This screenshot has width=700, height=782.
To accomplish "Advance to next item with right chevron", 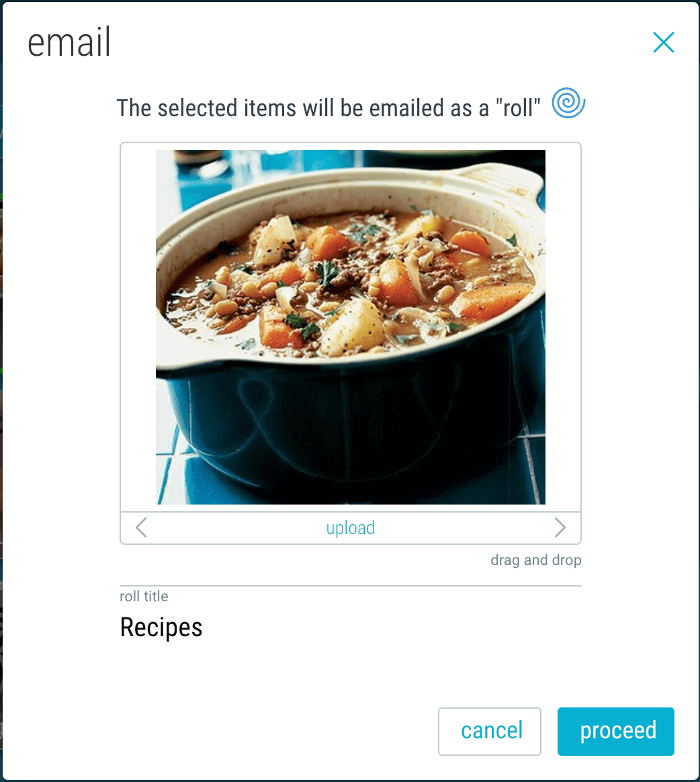I will pos(560,527).
